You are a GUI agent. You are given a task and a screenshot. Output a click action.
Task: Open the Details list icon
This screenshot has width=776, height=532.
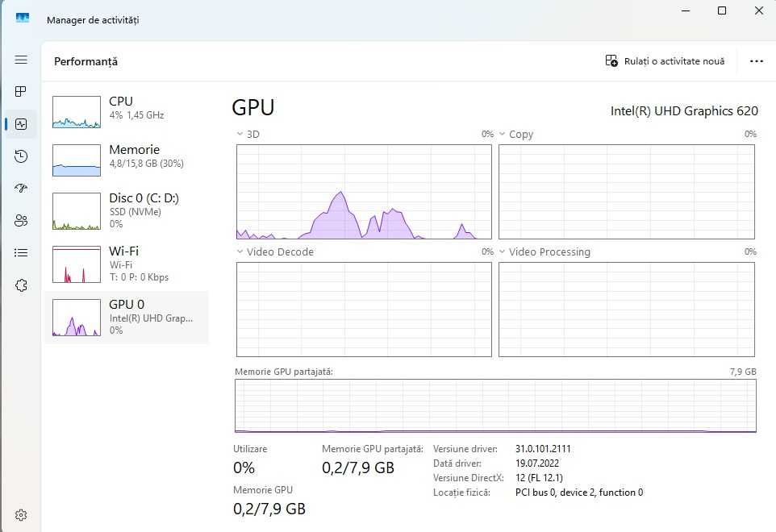(x=21, y=252)
